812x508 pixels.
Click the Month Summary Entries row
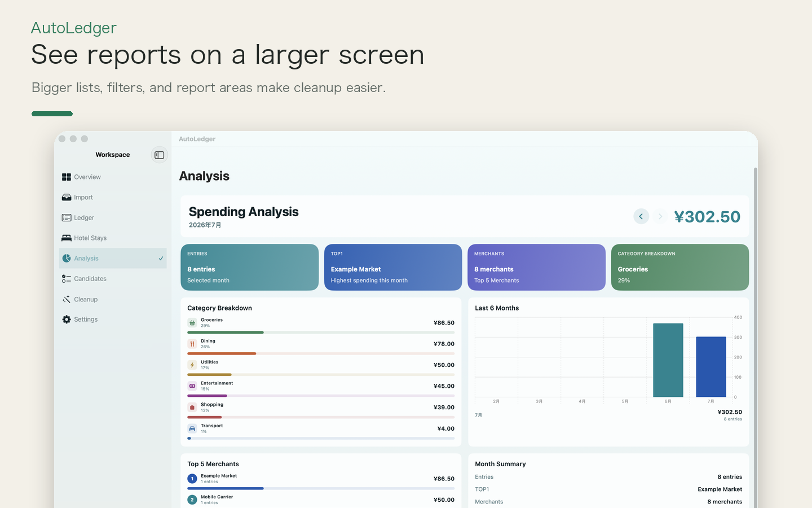click(x=608, y=477)
